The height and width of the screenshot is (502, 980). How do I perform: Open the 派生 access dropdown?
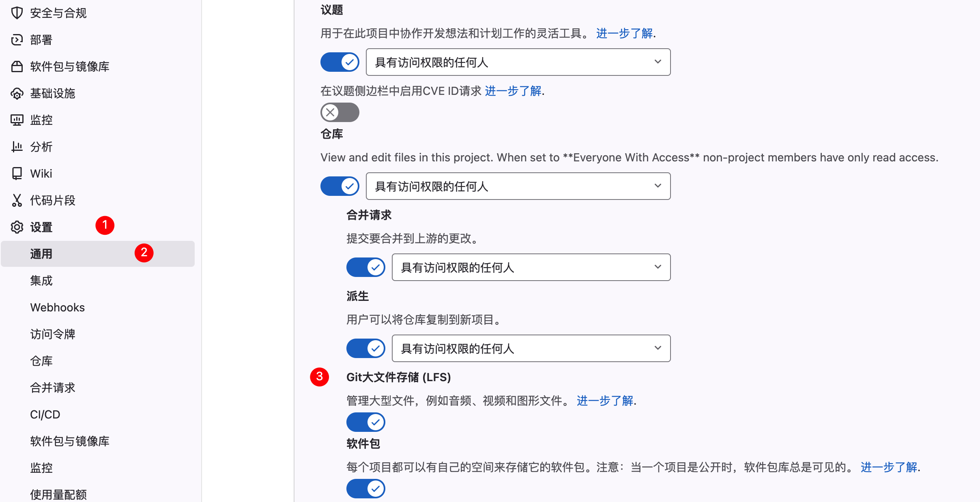[x=531, y=348]
